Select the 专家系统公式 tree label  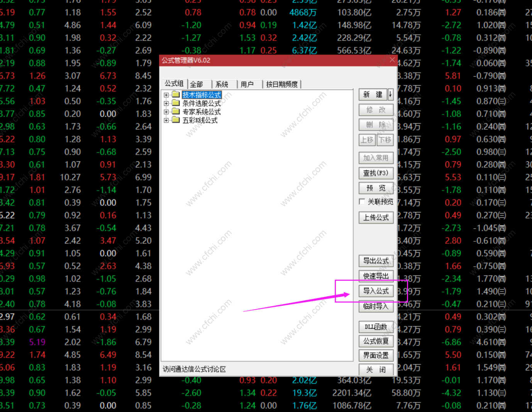coord(202,112)
